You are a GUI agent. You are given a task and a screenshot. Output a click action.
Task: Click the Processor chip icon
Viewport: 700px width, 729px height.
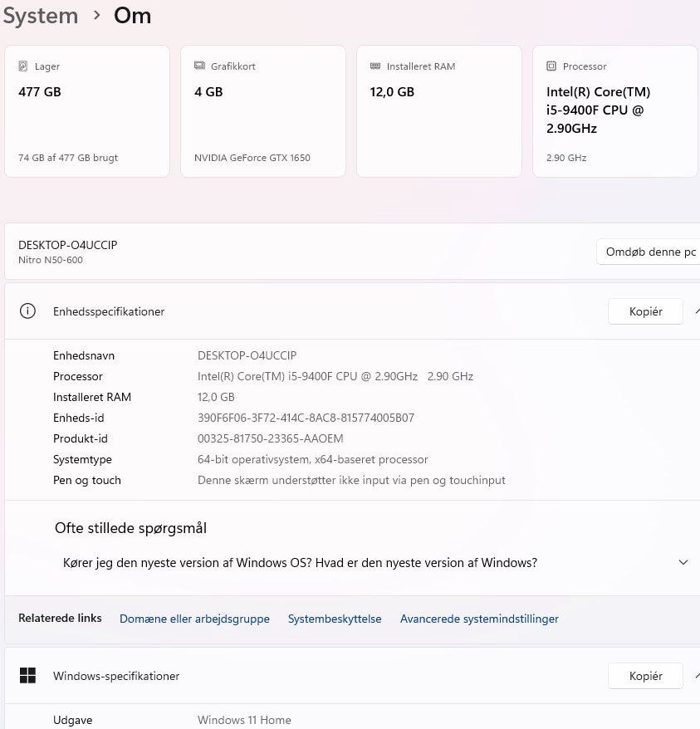pyautogui.click(x=551, y=66)
